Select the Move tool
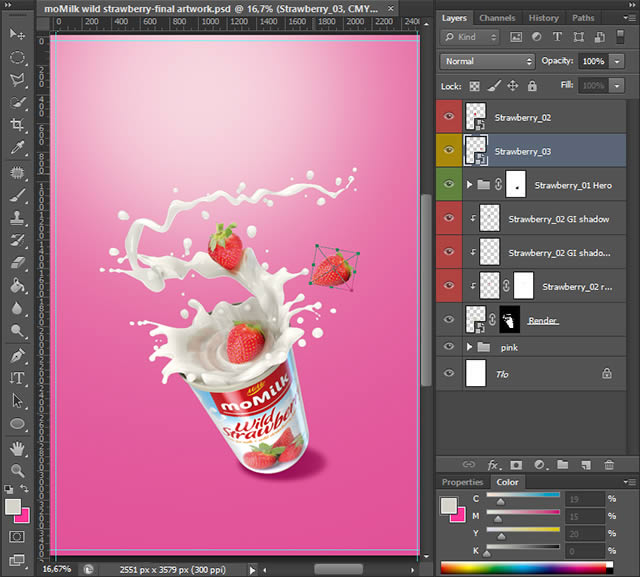 point(17,34)
